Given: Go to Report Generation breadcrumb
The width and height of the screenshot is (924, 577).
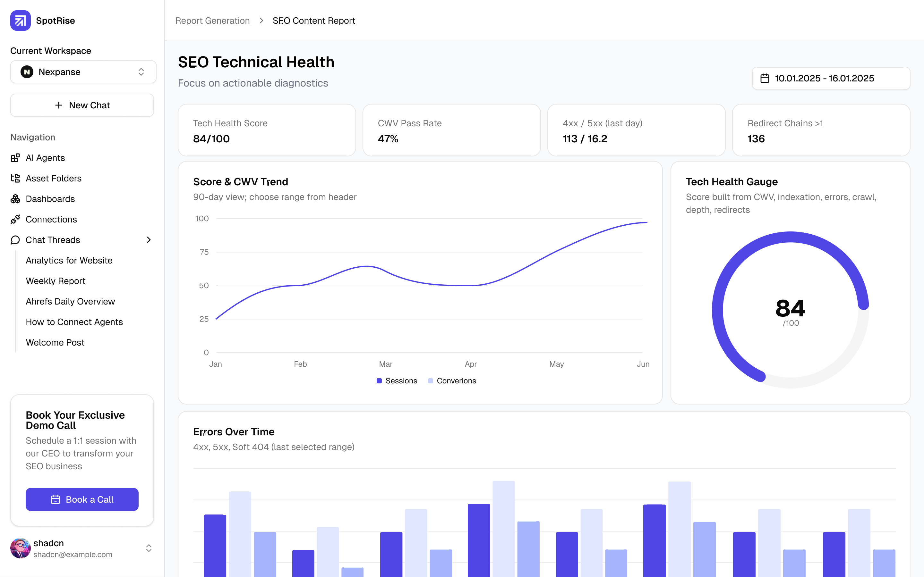Looking at the screenshot, I should (x=212, y=21).
